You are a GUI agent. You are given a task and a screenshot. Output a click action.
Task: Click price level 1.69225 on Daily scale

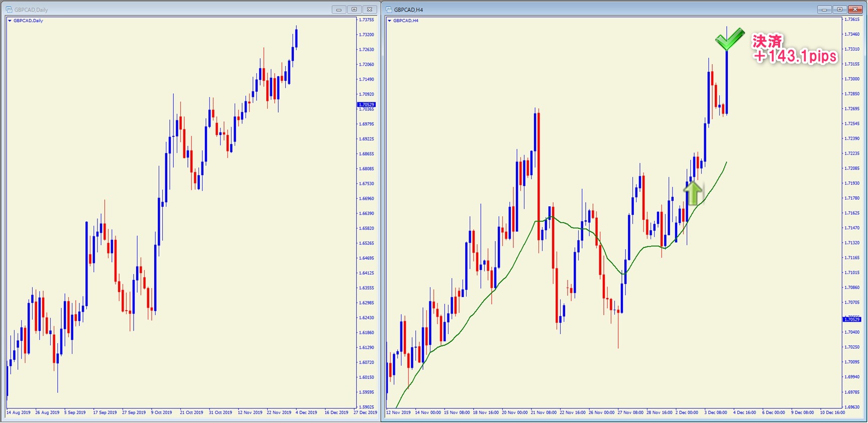(x=367, y=138)
